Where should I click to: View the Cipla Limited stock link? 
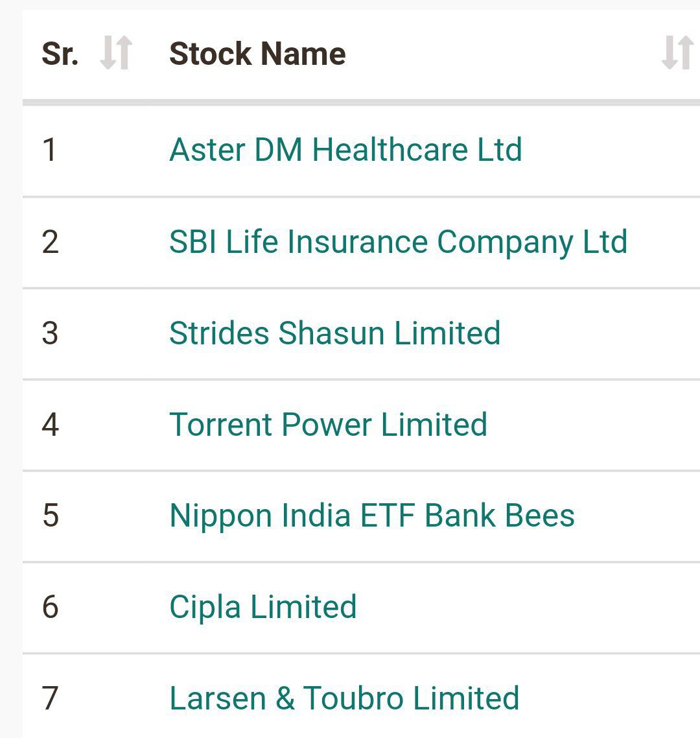point(262,608)
